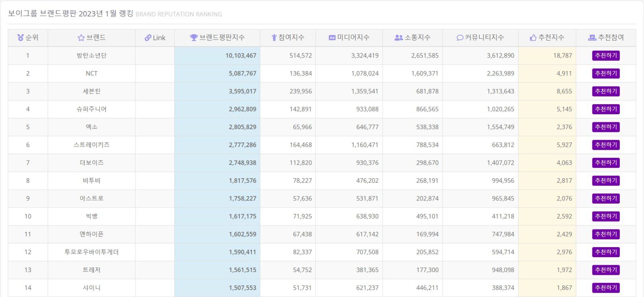This screenshot has width=644, height=297.
Task: Click the 보이그룹 브랜드평판 2023년 1월 랭킹 title
Action: click(x=71, y=13)
